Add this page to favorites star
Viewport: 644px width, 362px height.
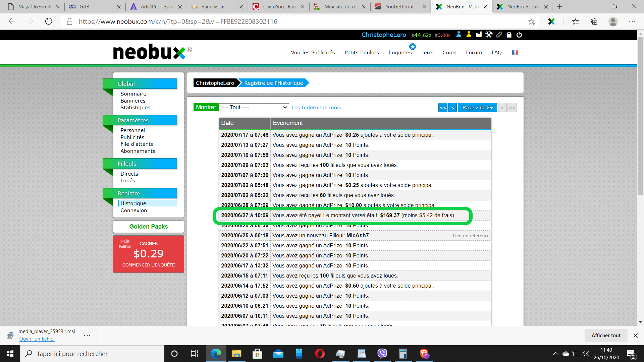[531, 21]
